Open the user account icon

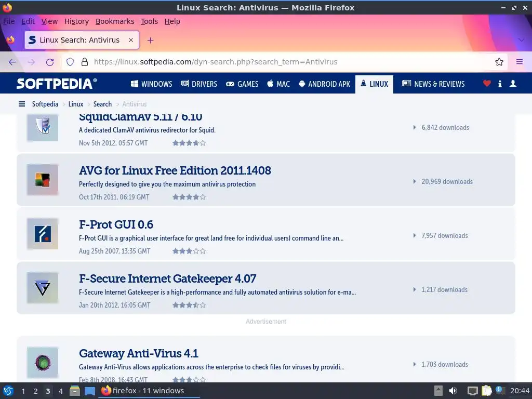click(x=513, y=84)
